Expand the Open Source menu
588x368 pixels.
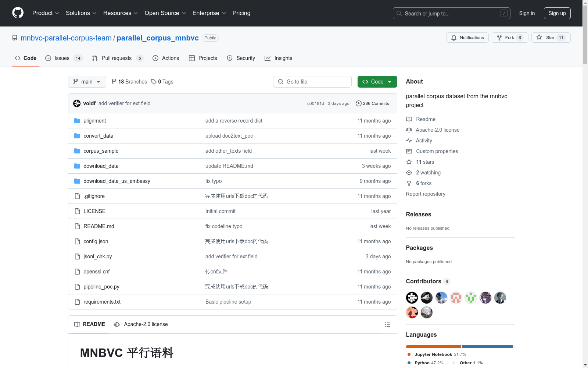165,13
